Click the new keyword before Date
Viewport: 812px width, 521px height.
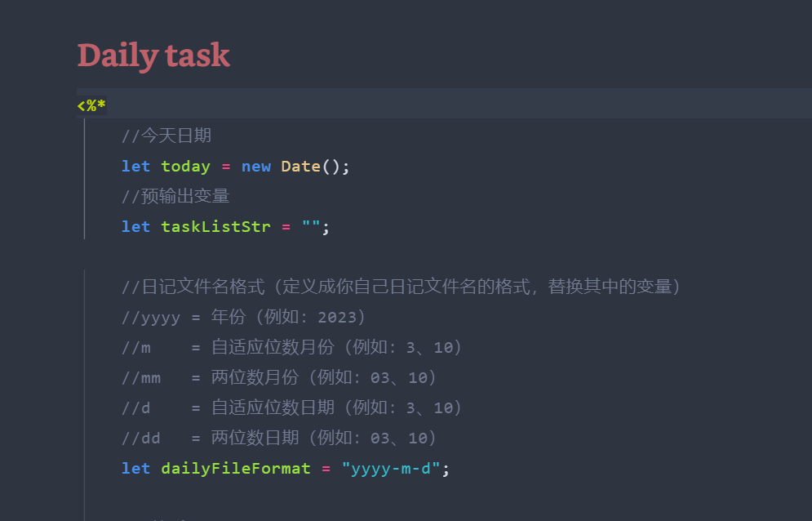pyautogui.click(x=255, y=167)
